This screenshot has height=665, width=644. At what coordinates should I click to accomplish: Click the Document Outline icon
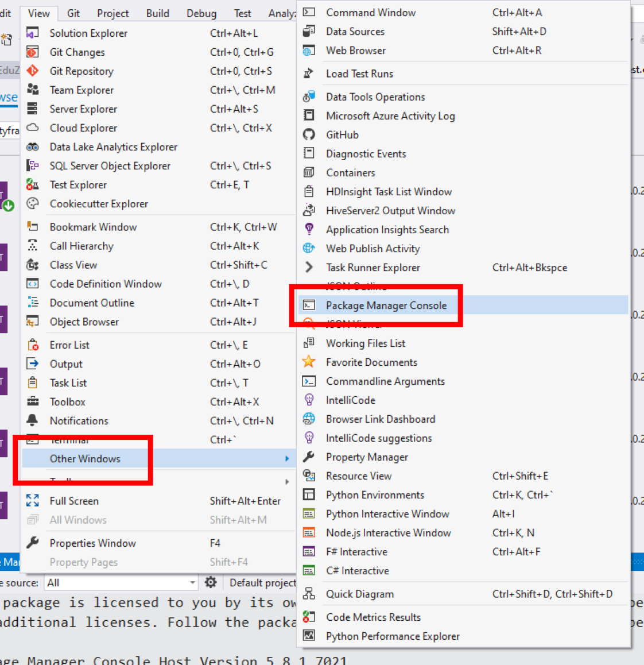[x=33, y=303]
